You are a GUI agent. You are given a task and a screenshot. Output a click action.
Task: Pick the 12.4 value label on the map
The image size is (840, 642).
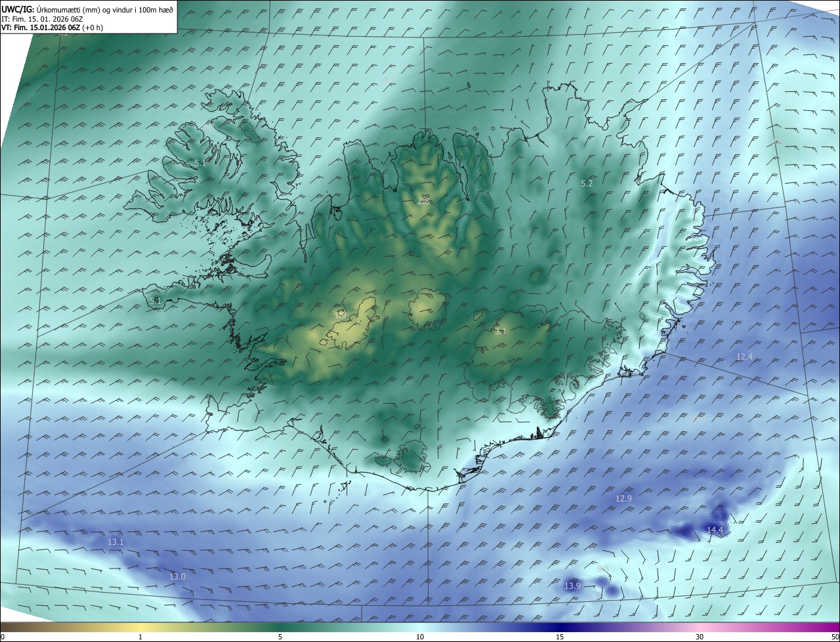[x=744, y=356]
